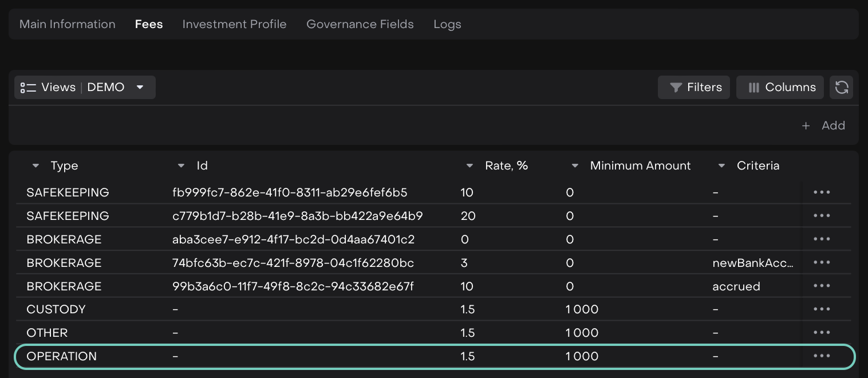The width and height of the screenshot is (868, 378).
Task: Open the Criteria column header arrow
Action: tap(721, 166)
